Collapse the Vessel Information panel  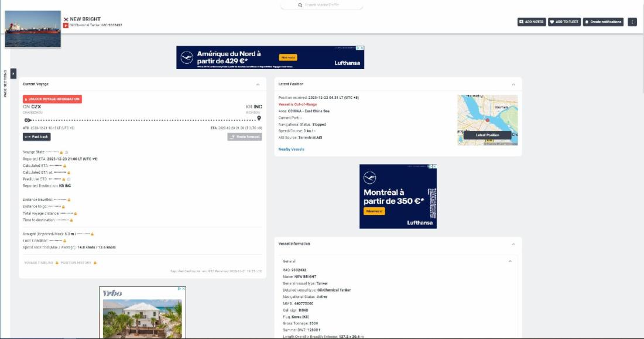(x=513, y=244)
